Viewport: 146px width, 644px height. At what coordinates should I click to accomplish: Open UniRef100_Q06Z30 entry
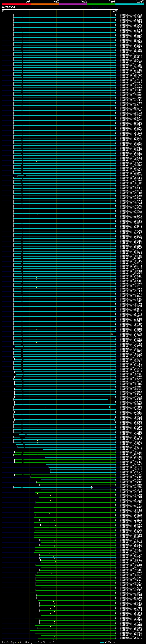point(131,138)
